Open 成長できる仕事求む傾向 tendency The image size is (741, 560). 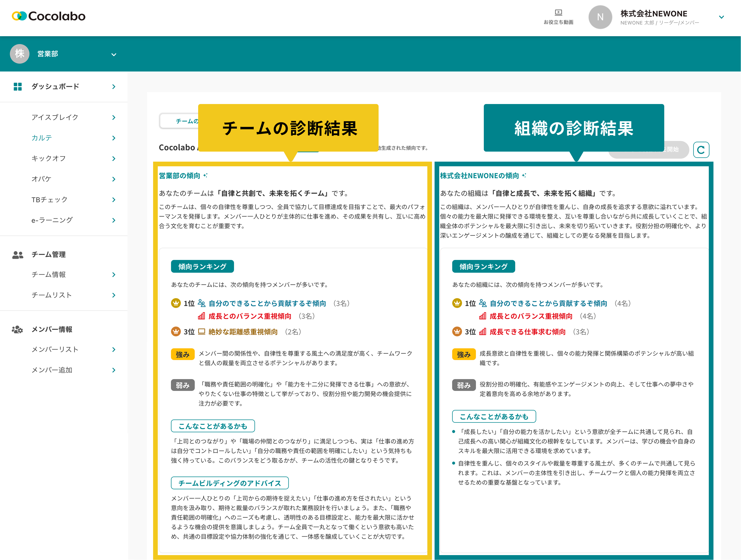(x=527, y=332)
